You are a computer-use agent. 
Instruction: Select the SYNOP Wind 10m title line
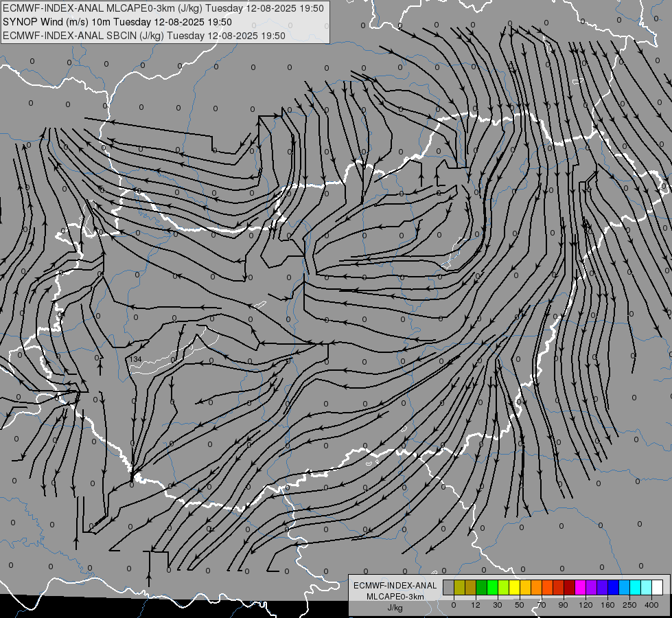tap(117, 22)
